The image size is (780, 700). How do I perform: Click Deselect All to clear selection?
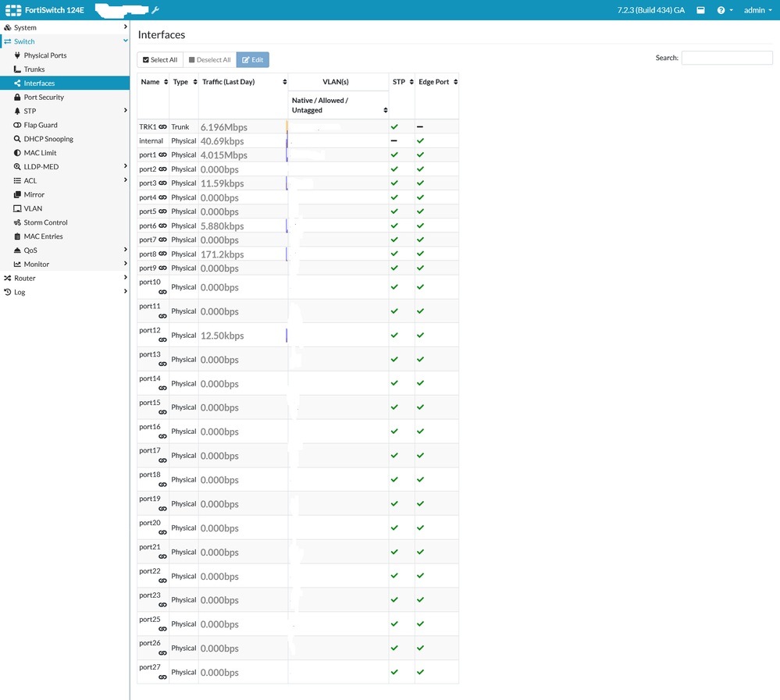point(208,60)
